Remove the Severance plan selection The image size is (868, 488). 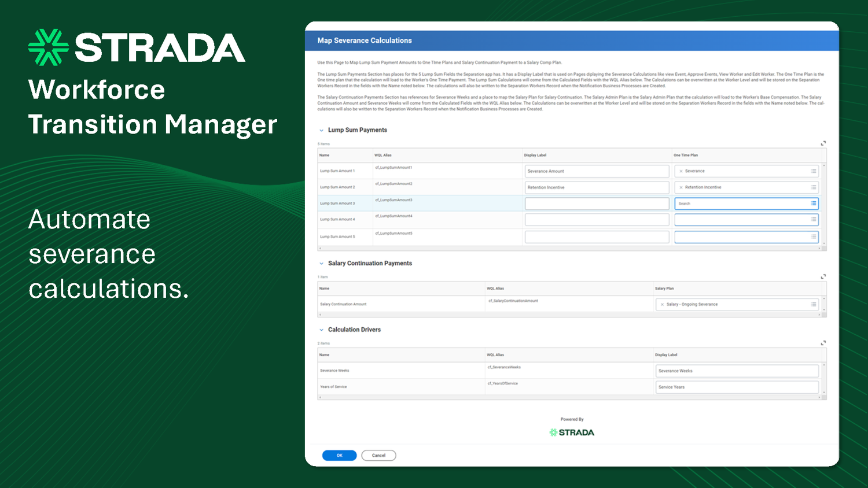coord(681,171)
